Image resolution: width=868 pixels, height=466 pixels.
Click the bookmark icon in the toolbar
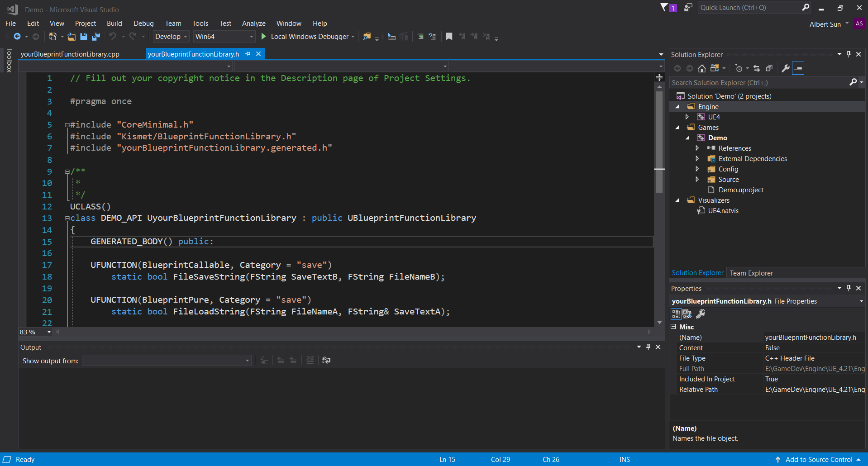(449, 37)
